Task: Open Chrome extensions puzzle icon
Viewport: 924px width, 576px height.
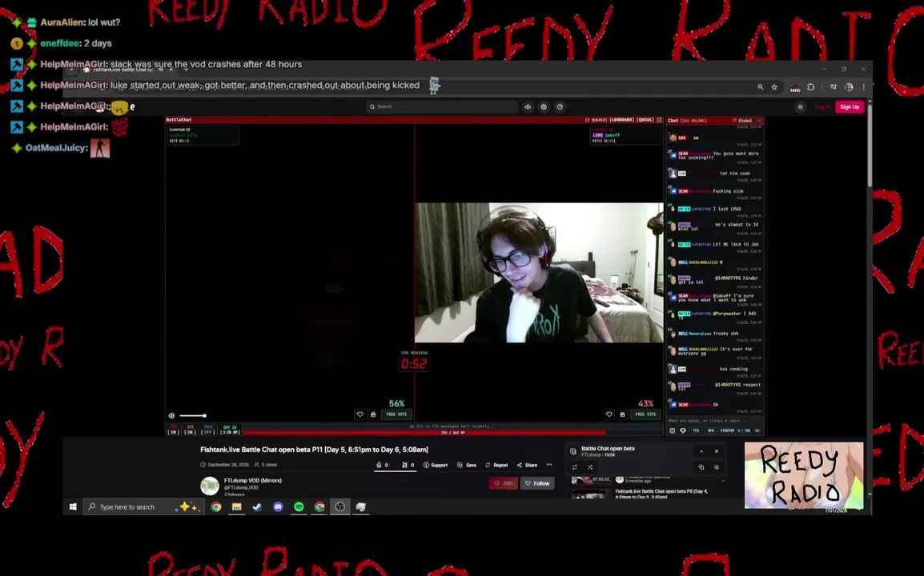Action: coord(811,87)
